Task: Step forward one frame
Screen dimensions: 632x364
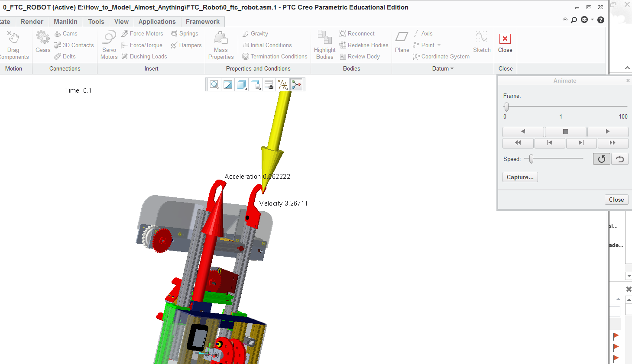Action: 581,142
